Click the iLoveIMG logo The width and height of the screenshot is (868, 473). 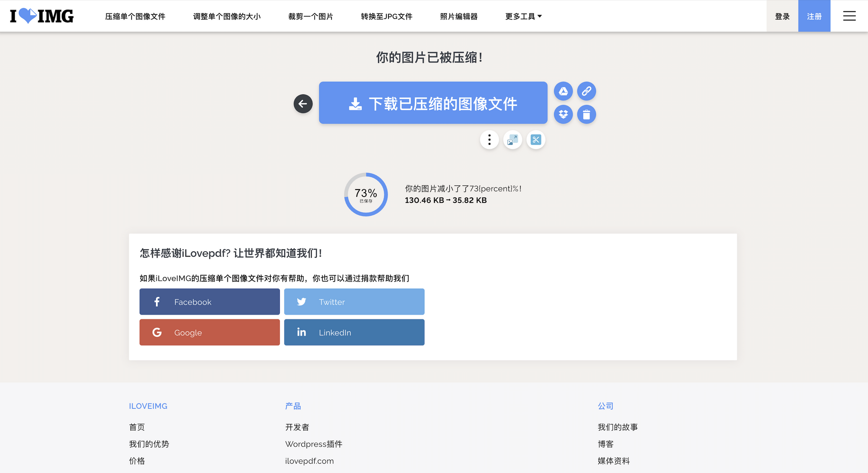(x=42, y=16)
